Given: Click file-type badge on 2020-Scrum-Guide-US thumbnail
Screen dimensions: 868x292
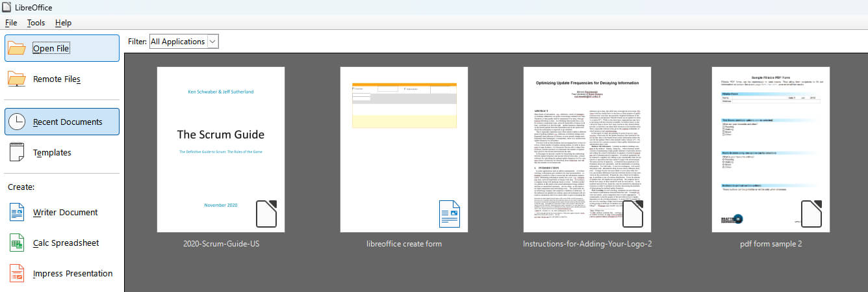Looking at the screenshot, I should pos(268,214).
